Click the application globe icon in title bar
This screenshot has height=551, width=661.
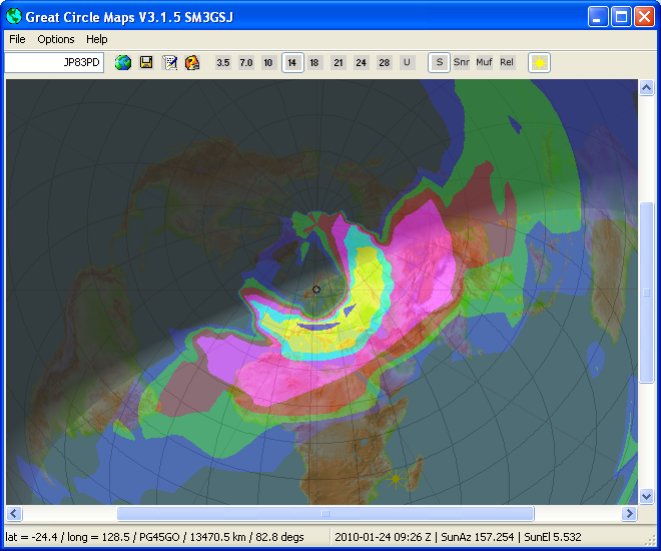click(x=13, y=17)
